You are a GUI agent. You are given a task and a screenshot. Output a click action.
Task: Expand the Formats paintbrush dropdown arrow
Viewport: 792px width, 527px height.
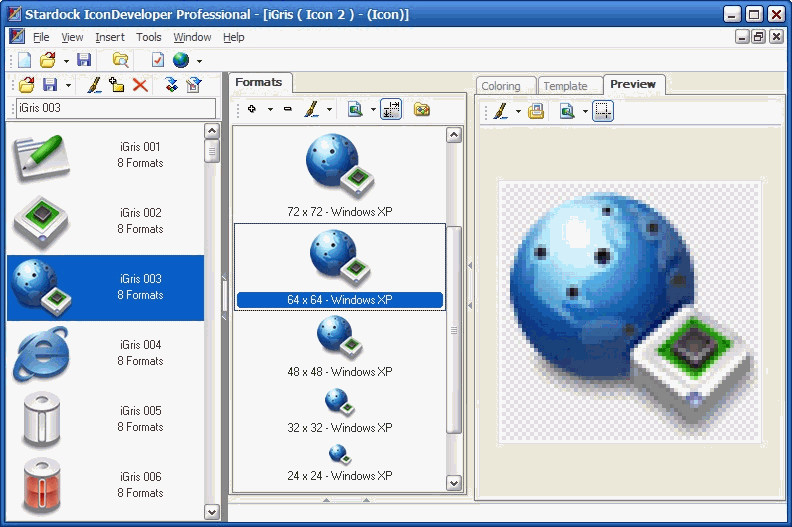[329, 109]
